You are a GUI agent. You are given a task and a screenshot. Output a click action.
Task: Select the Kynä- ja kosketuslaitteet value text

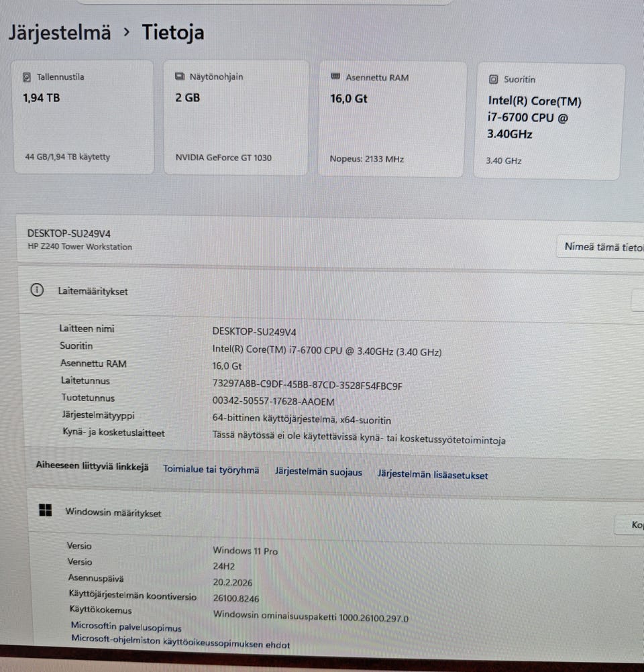[x=359, y=437]
